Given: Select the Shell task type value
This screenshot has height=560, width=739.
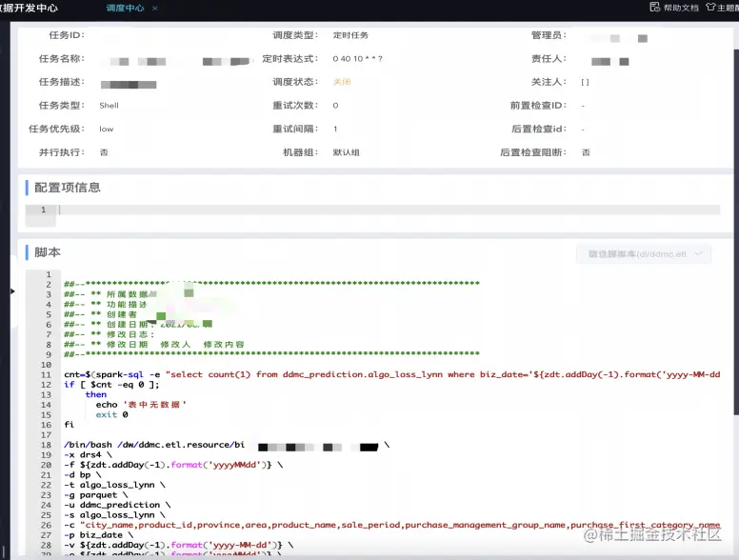Looking at the screenshot, I should 109,106.
